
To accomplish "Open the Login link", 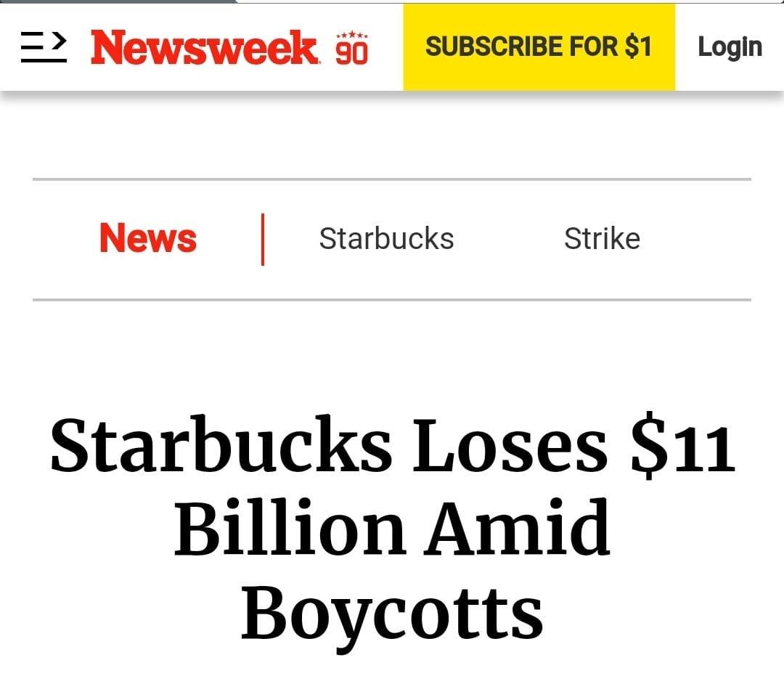I will [730, 47].
